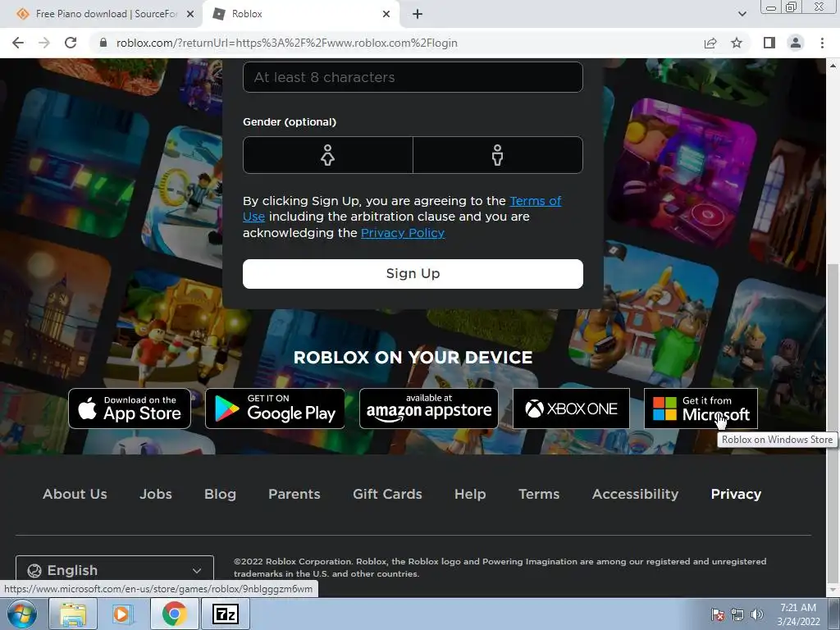This screenshot has width=840, height=630.
Task: Select the Roblox tab
Action: coord(300,14)
